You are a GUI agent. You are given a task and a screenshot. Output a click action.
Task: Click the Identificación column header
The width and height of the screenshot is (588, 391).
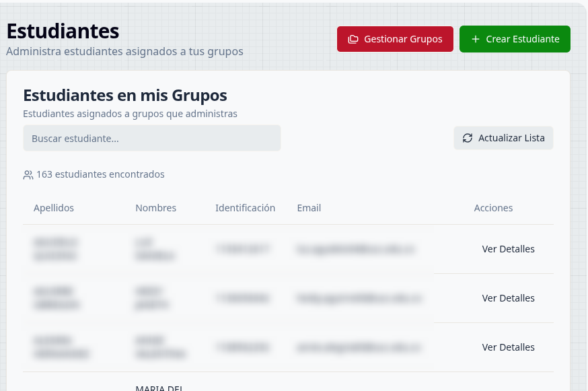coord(246,208)
